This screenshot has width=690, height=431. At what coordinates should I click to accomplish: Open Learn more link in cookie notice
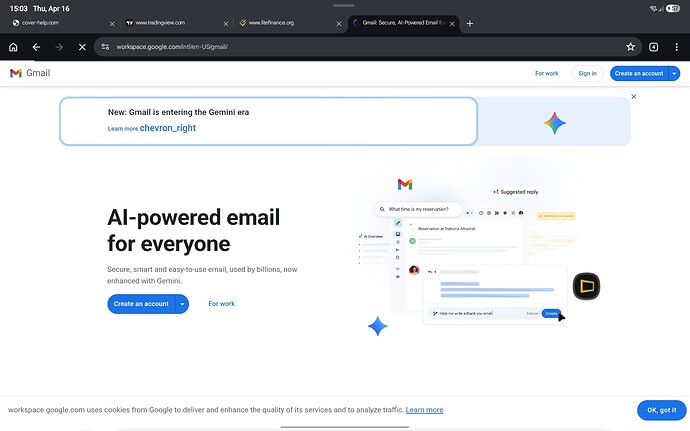click(424, 410)
